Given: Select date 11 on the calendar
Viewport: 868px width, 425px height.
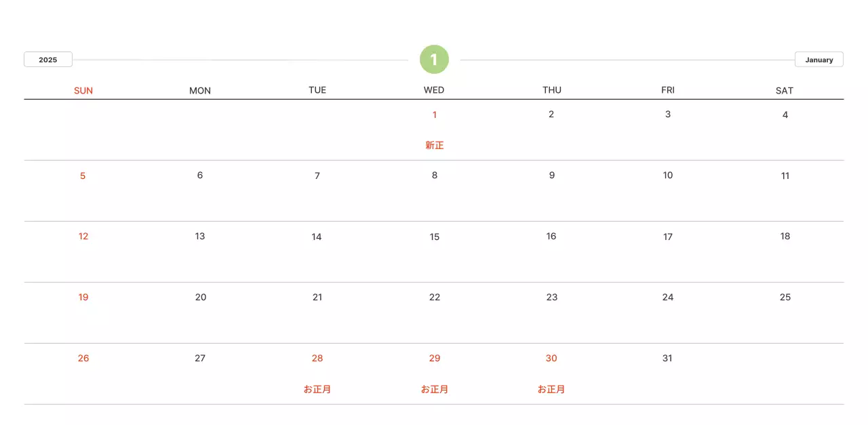Looking at the screenshot, I should coord(785,176).
